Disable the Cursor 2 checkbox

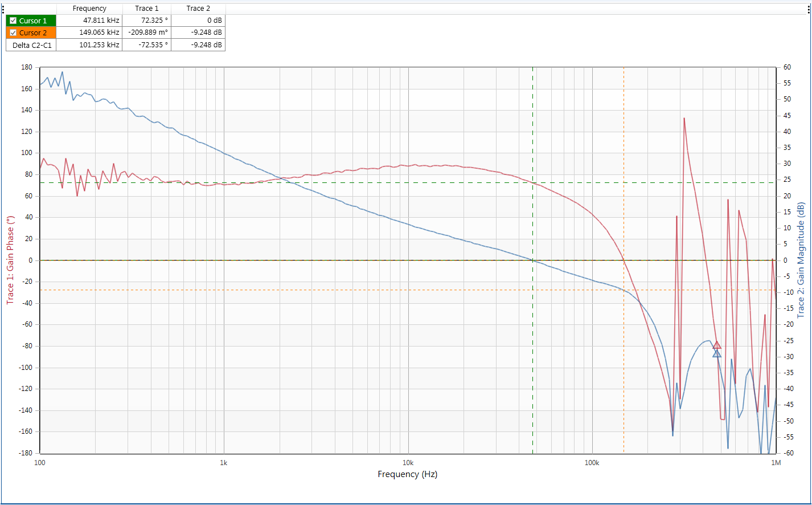click(x=14, y=33)
